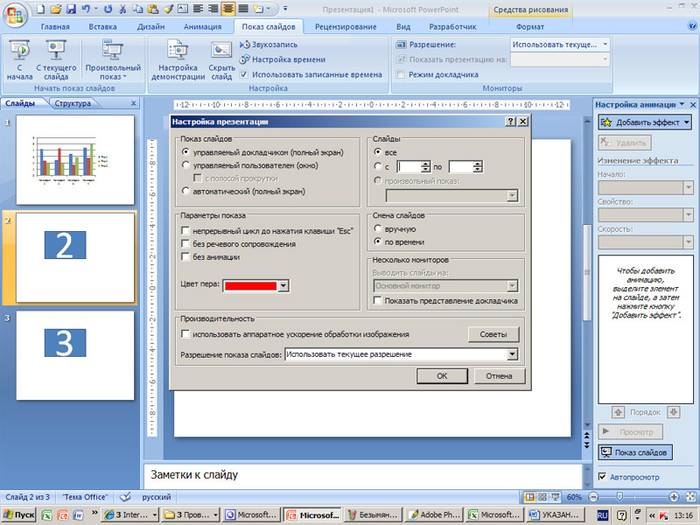Click the 'С текущего слайда' icon

(x=55, y=50)
